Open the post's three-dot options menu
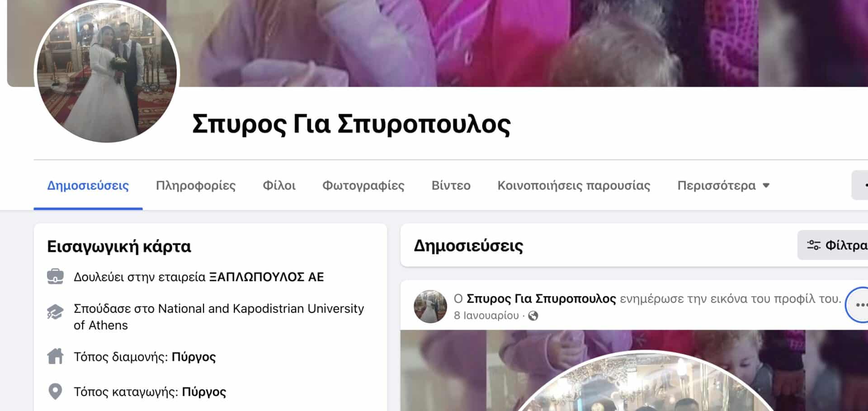 [x=859, y=305]
